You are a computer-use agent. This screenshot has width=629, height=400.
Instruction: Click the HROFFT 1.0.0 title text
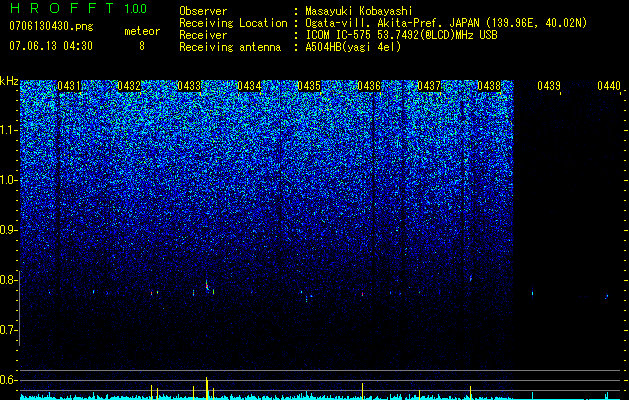pyautogui.click(x=78, y=8)
